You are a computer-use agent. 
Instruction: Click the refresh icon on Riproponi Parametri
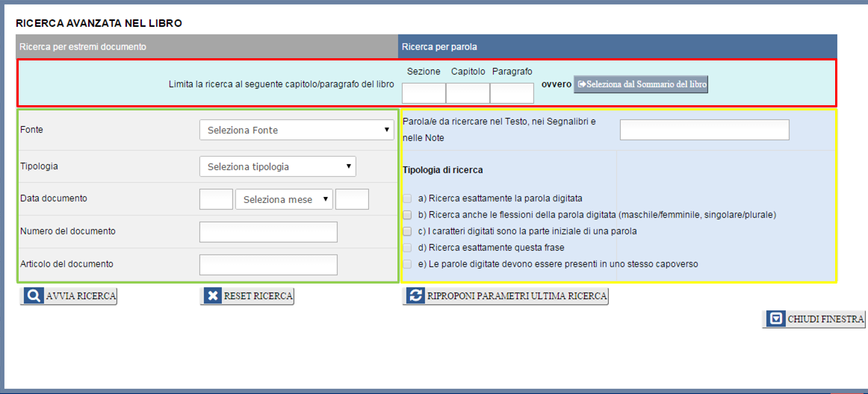[x=415, y=296]
